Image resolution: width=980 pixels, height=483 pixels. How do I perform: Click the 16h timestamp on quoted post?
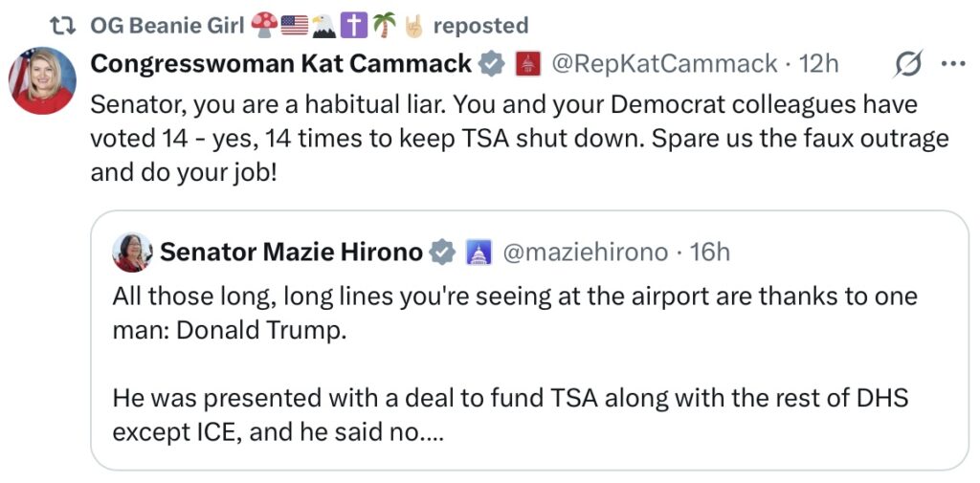[709, 252]
